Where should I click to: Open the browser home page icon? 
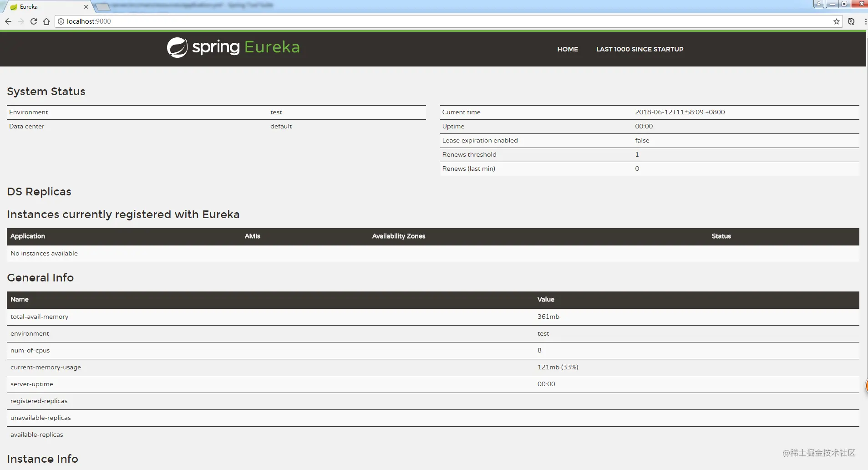click(x=46, y=21)
